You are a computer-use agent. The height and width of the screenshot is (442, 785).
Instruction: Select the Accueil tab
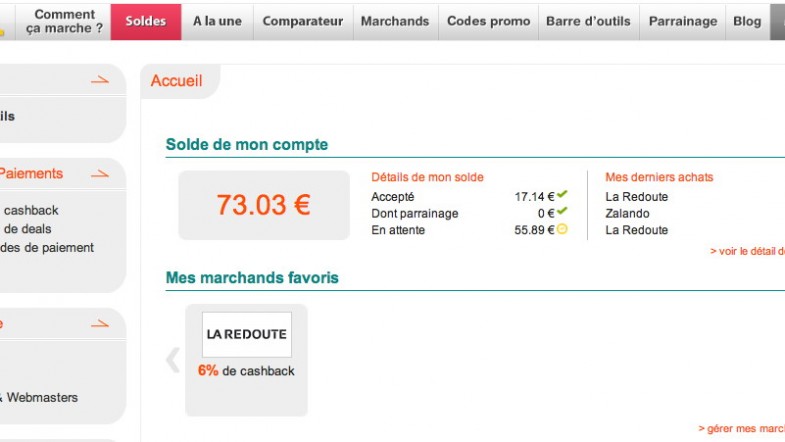click(176, 81)
